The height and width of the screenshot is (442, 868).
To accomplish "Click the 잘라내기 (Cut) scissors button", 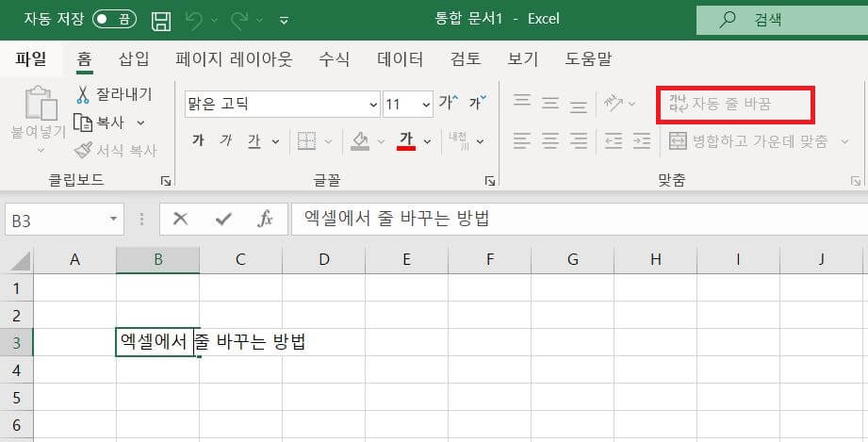I will coord(113,94).
